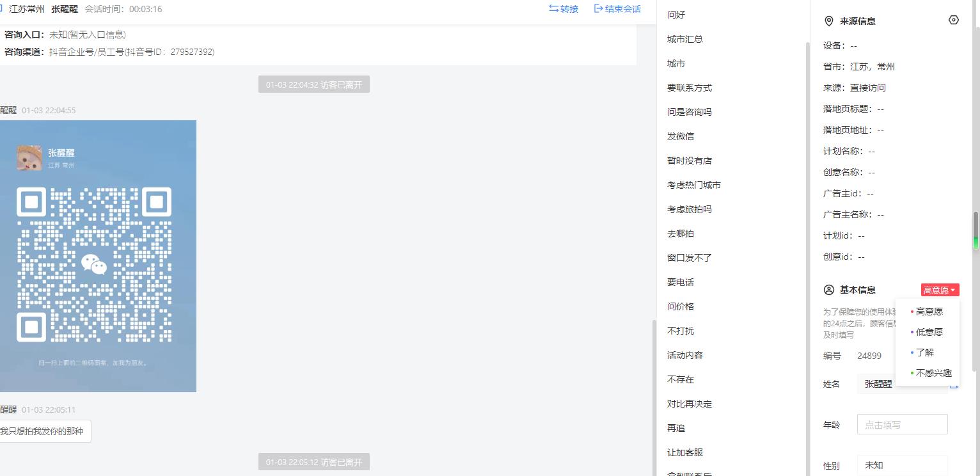Click the location pin icon of 来源信息

[828, 21]
